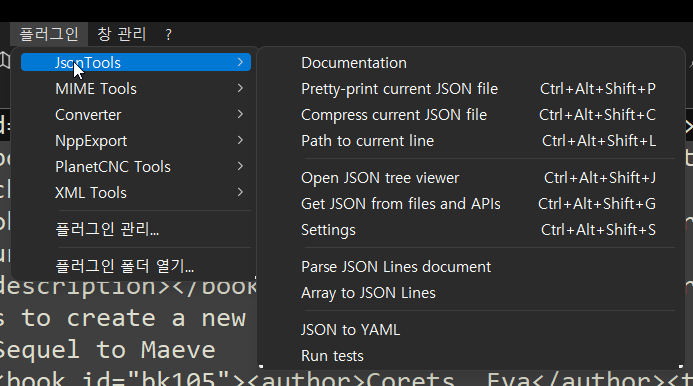The image size is (693, 386).
Task: Open JSON tree viewer
Action: (x=471, y=178)
